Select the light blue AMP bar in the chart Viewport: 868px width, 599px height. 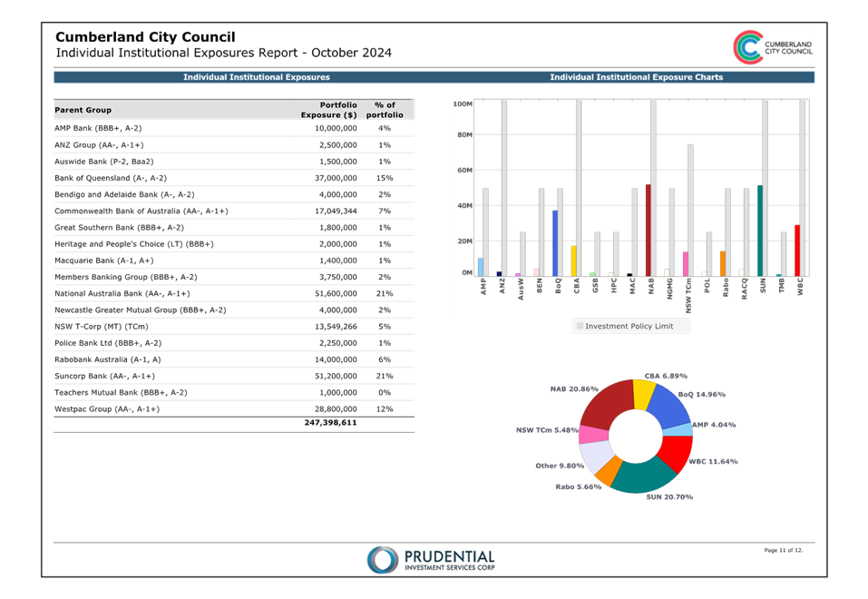point(481,267)
